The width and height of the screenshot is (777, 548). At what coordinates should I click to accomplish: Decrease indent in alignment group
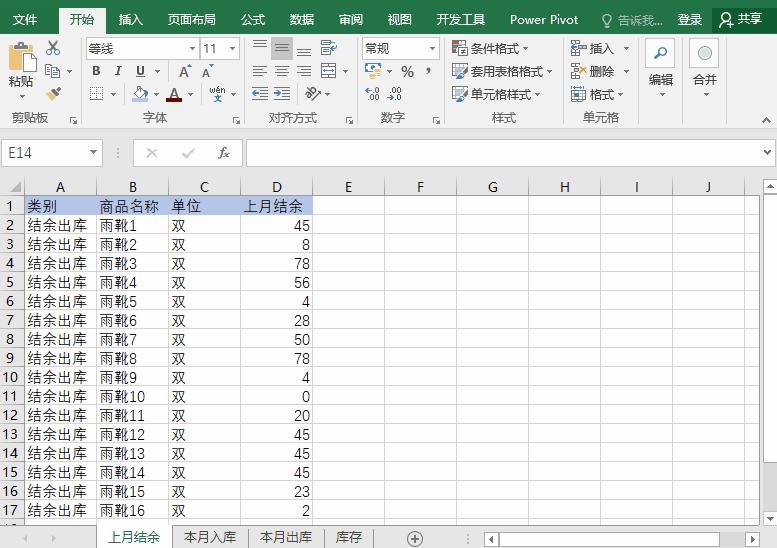[x=260, y=93]
